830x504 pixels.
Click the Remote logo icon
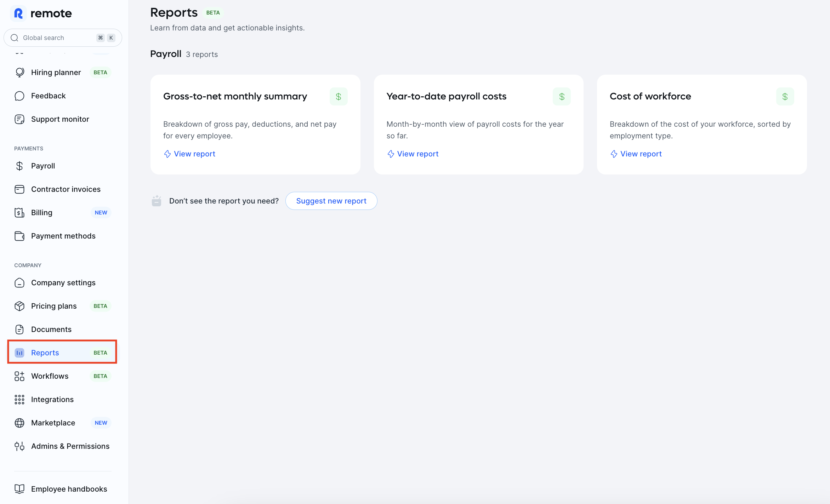coord(18,13)
